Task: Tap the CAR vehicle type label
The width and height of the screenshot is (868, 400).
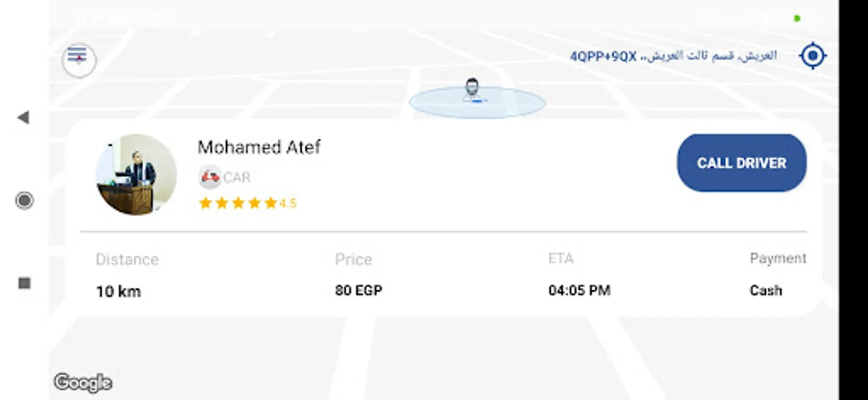Action: click(x=236, y=177)
